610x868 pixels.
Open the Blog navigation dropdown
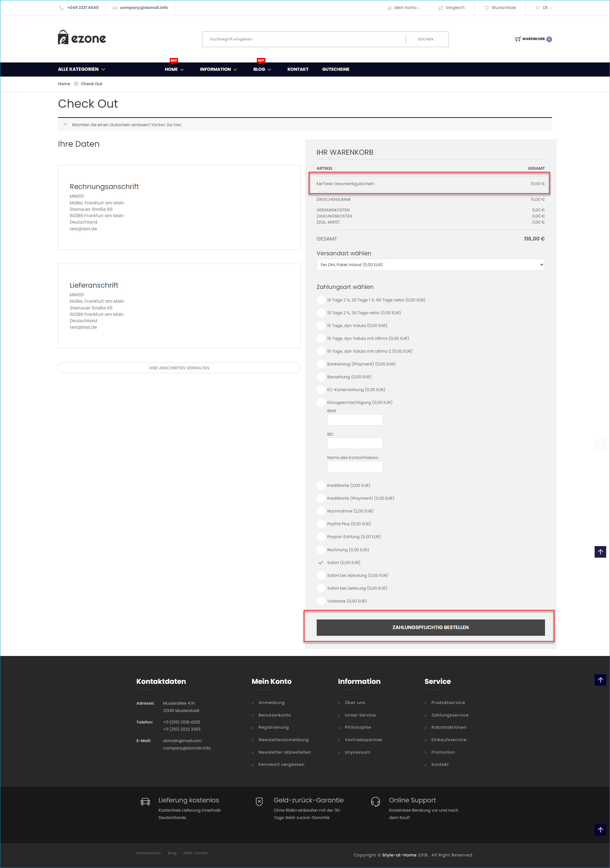(262, 70)
